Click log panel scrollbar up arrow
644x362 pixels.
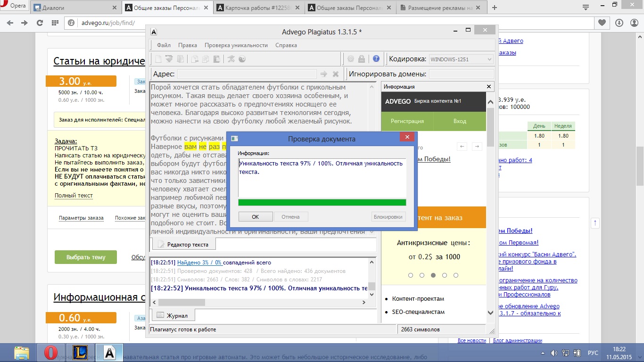pyautogui.click(x=372, y=262)
